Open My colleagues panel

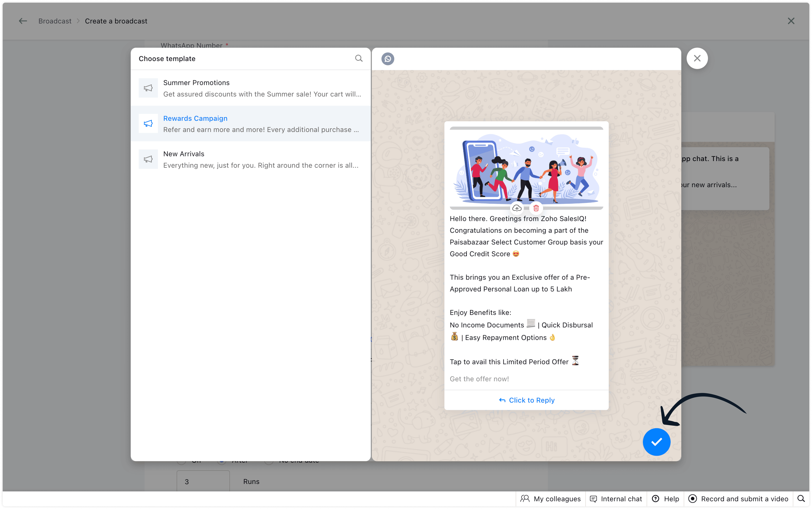tap(551, 499)
